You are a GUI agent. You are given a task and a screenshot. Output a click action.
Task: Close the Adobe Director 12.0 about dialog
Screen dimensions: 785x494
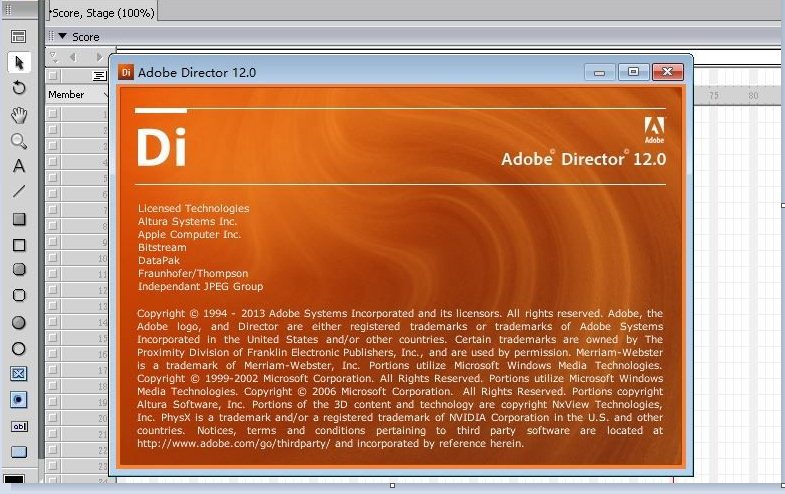pos(667,72)
